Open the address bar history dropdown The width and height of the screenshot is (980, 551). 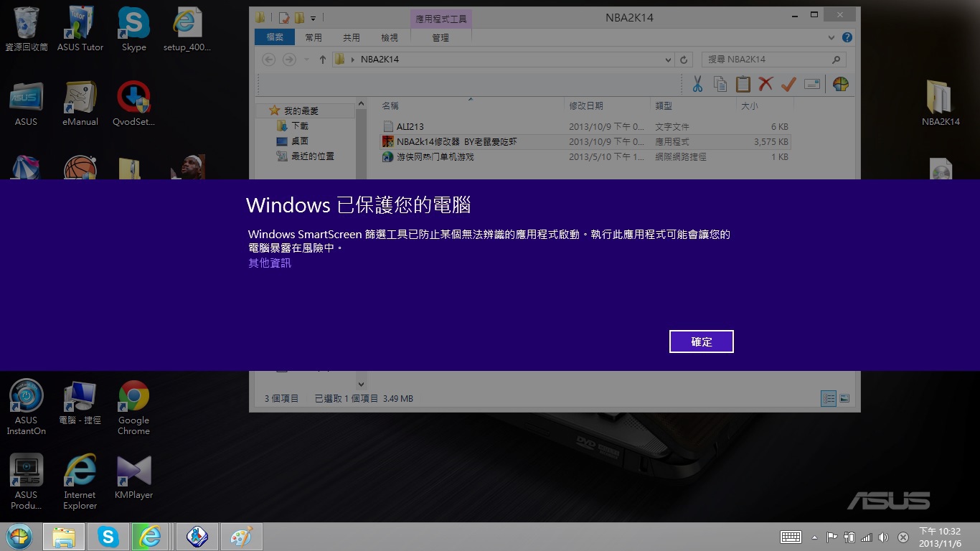[668, 60]
